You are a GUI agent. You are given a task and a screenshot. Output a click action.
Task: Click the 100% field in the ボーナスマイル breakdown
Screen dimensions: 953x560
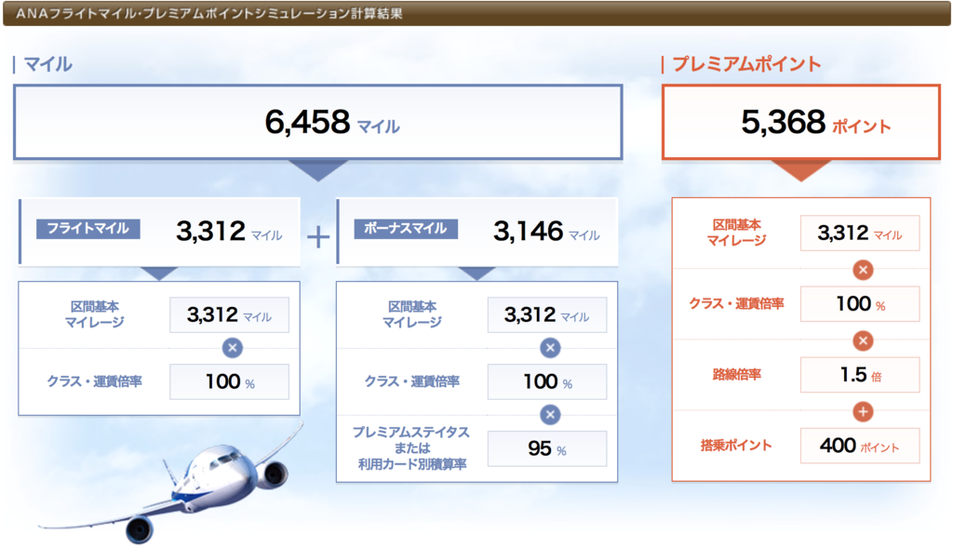pyautogui.click(x=547, y=381)
